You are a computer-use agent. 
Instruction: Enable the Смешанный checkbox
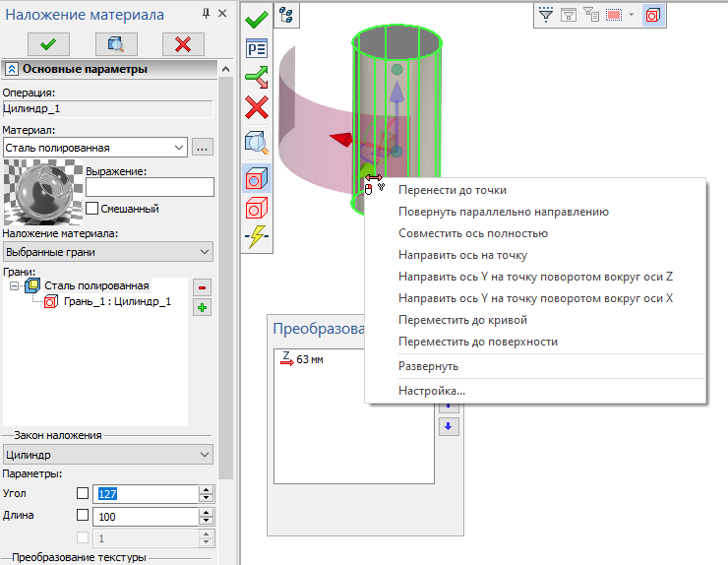click(x=92, y=209)
